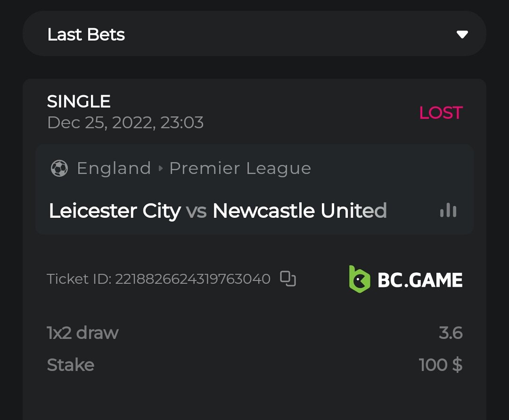509x420 pixels.
Task: Open match statistics bar chart icon
Action: pos(448,210)
